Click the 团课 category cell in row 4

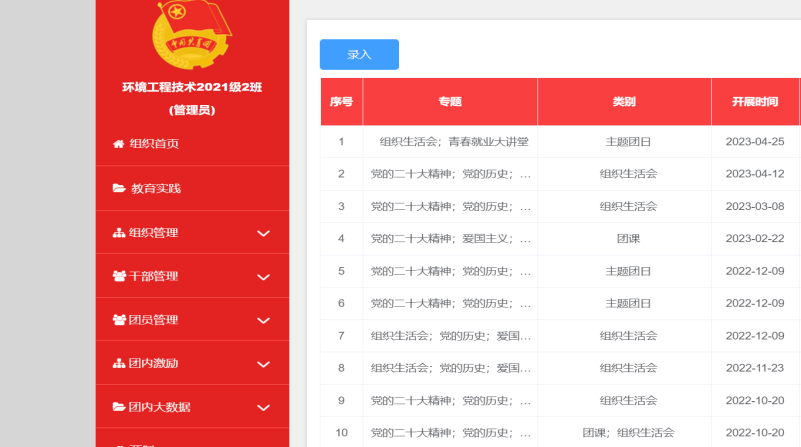pos(627,239)
